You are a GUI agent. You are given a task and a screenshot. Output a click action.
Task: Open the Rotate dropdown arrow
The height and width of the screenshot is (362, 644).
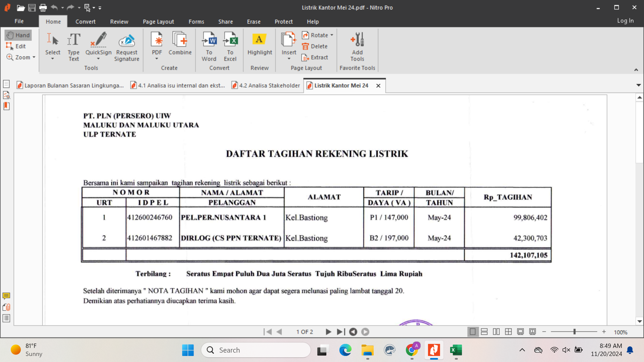point(332,35)
